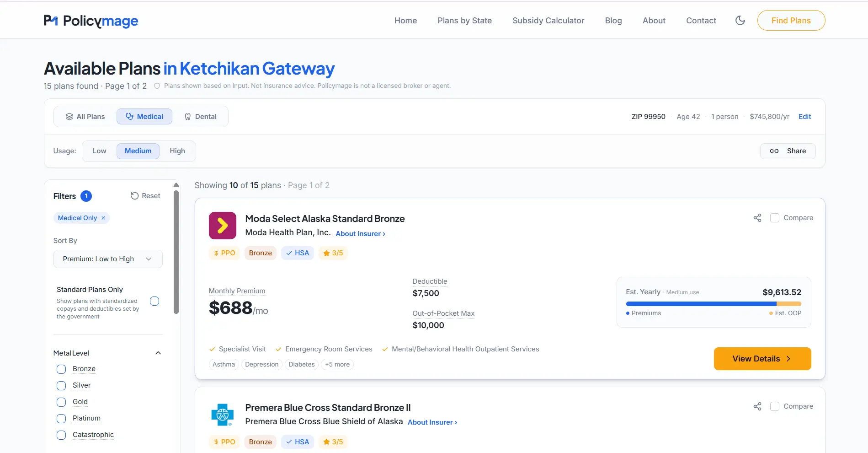The width and height of the screenshot is (868, 453).
Task: Check the Bronze metal level filter
Action: coord(61,369)
